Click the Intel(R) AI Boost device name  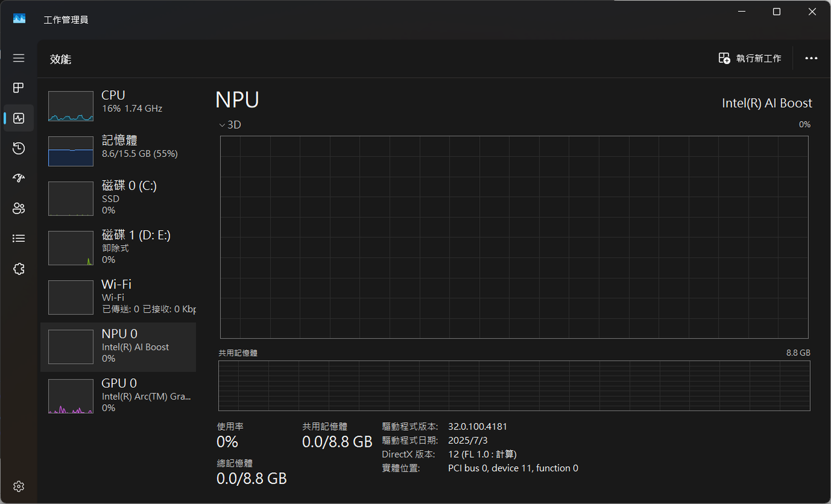[767, 103]
